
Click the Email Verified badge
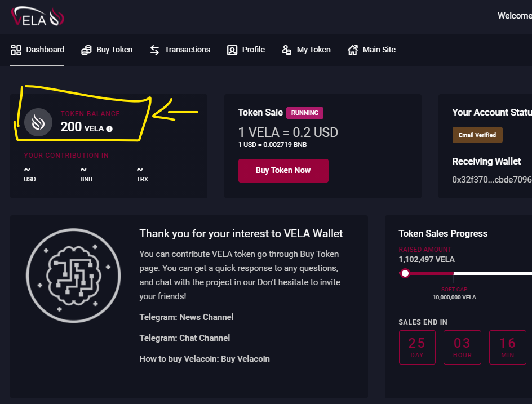[x=477, y=135]
